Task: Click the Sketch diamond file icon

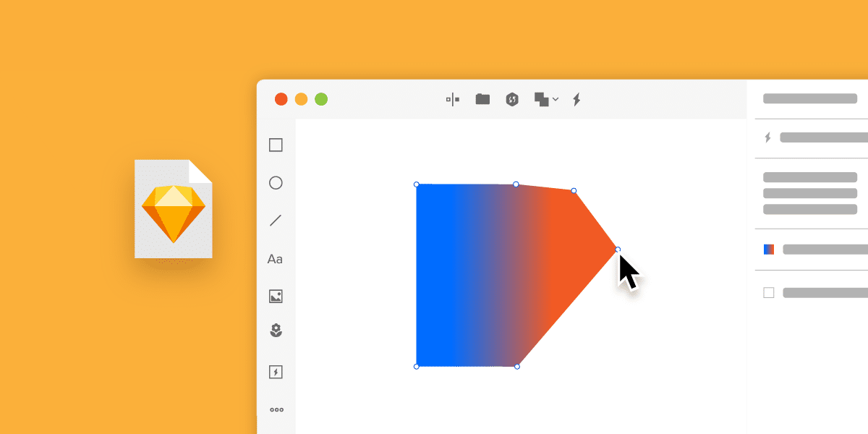Action: (174, 208)
